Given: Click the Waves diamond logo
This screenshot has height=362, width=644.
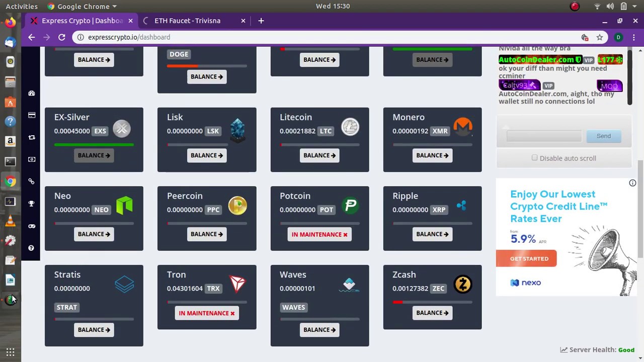Looking at the screenshot, I should click(349, 285).
